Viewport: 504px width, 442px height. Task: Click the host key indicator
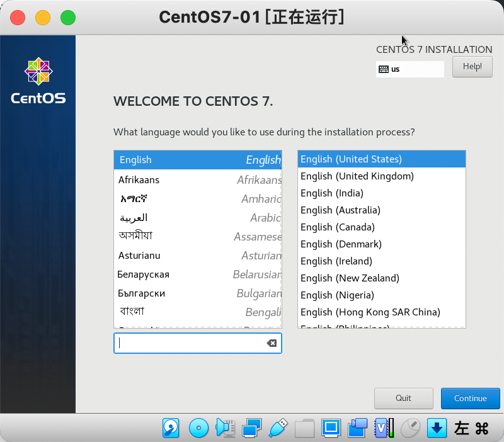[471, 428]
